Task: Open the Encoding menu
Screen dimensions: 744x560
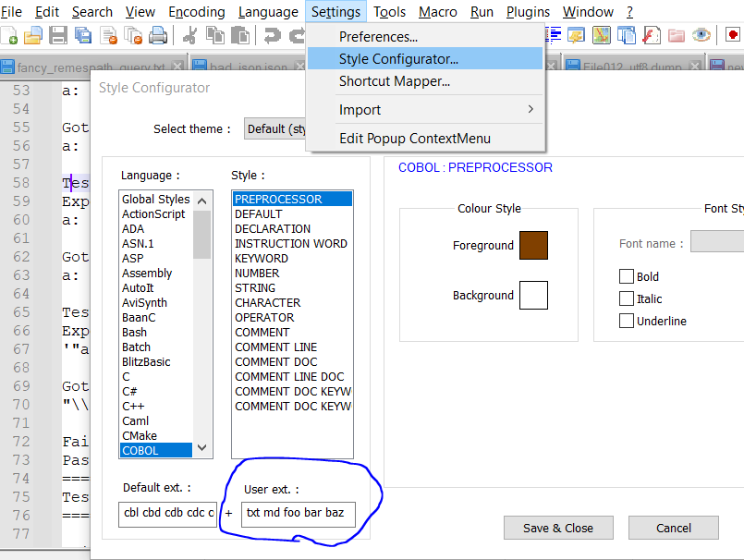Action: pos(197,11)
